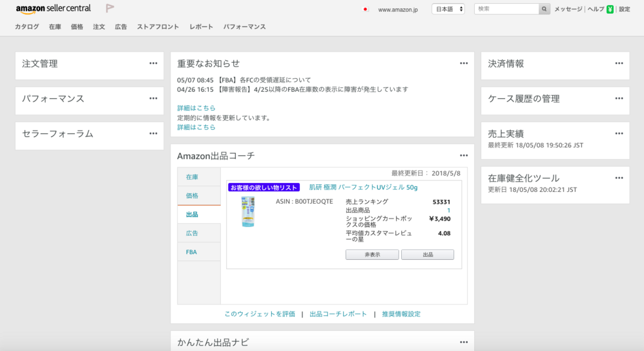Select the 在庫 tab in 出品コーチ
644x351 pixels.
pos(199,177)
